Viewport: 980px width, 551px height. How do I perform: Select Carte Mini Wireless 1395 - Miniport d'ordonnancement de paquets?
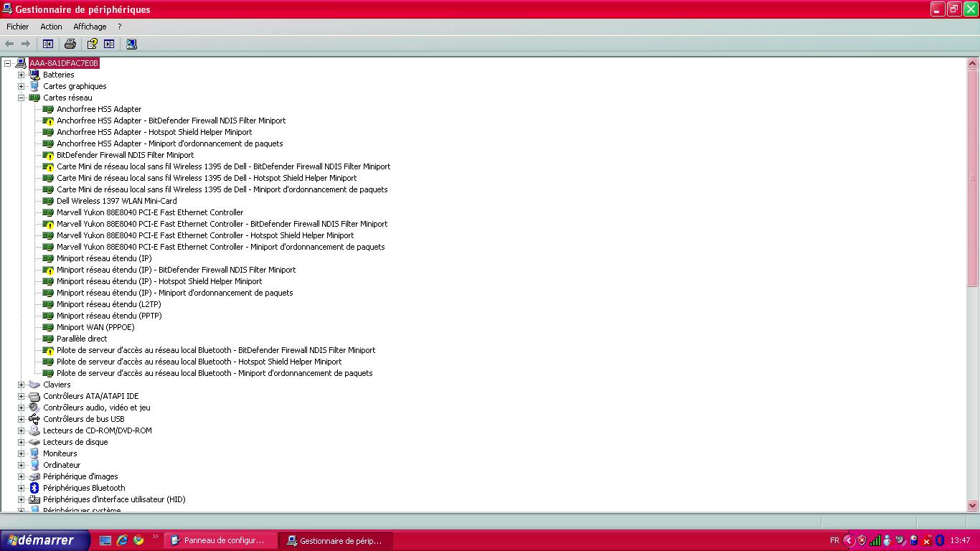click(x=222, y=189)
